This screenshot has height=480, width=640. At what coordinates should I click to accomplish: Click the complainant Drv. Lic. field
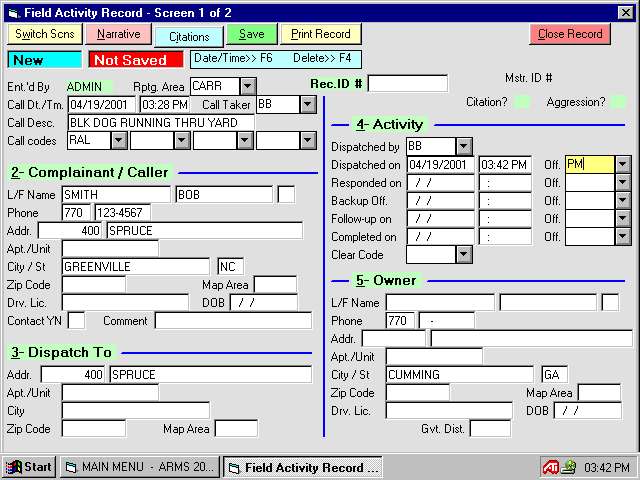pos(125,302)
